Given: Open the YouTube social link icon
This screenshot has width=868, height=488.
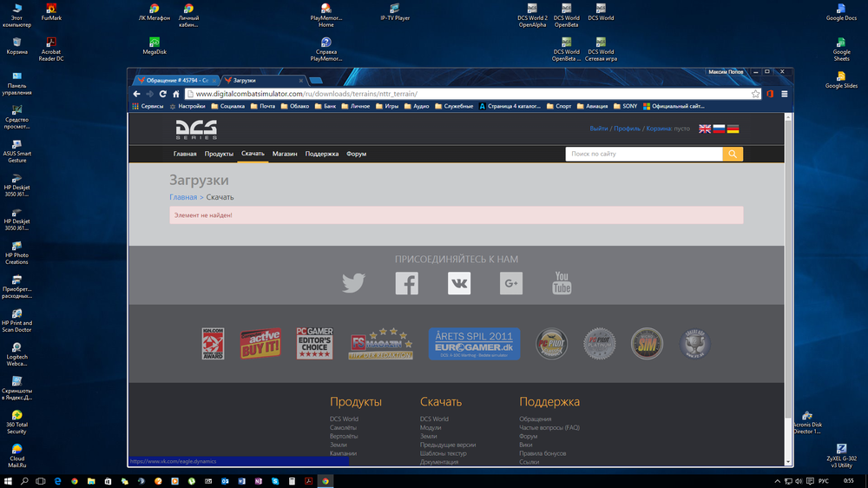Looking at the screenshot, I should coord(562,283).
